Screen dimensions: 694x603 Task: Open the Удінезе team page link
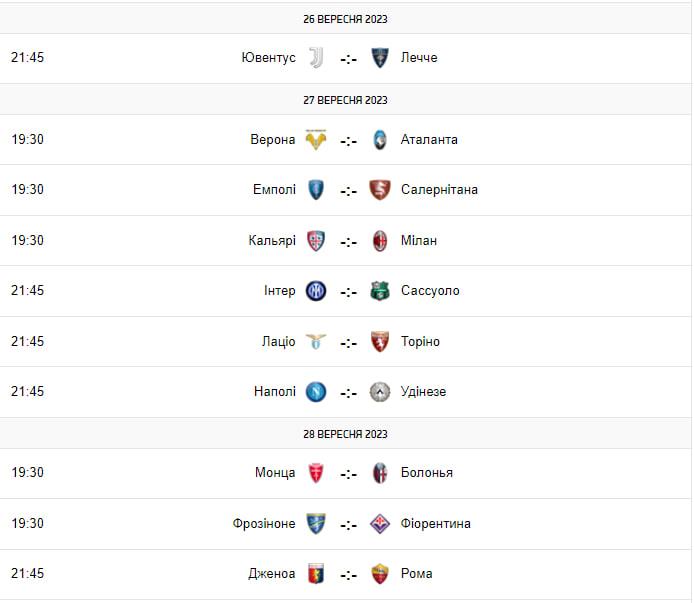tap(423, 391)
